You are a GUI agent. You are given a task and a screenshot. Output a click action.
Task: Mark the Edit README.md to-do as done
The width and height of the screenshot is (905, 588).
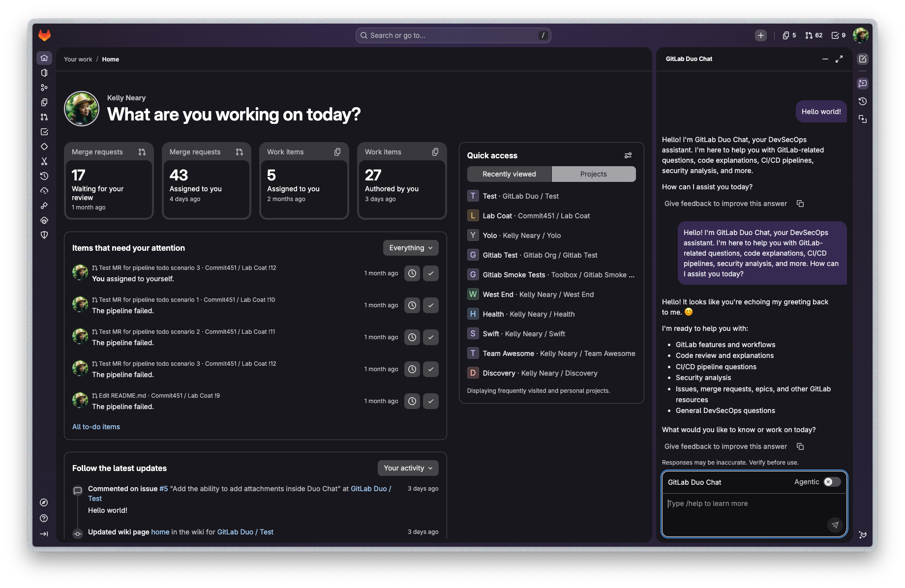point(430,401)
